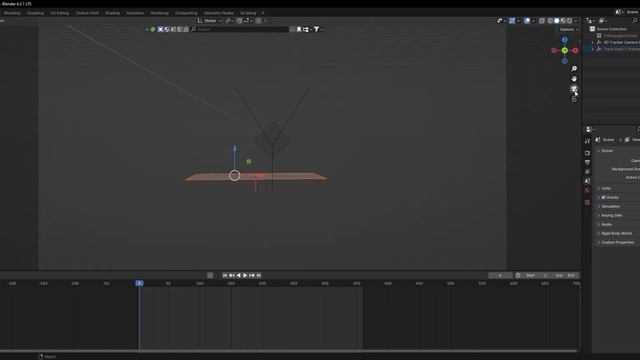Toggle proportional editing icon
The width and height of the screenshot is (640, 360).
259,21
